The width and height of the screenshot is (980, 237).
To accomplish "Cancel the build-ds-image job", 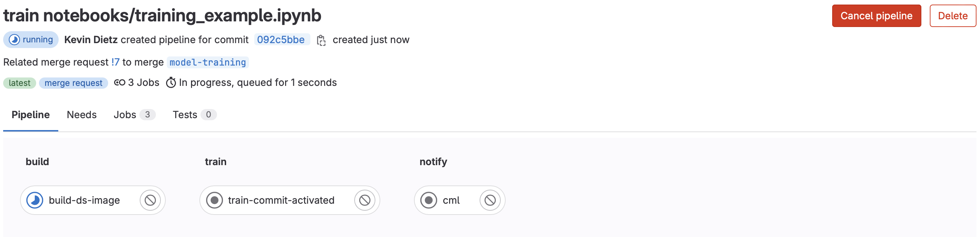I will (x=150, y=200).
